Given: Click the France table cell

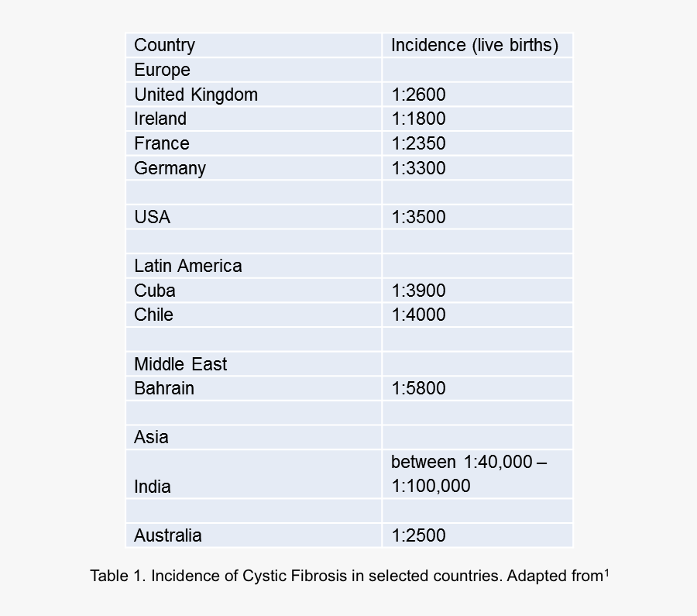Looking at the screenshot, I should tap(162, 143).
